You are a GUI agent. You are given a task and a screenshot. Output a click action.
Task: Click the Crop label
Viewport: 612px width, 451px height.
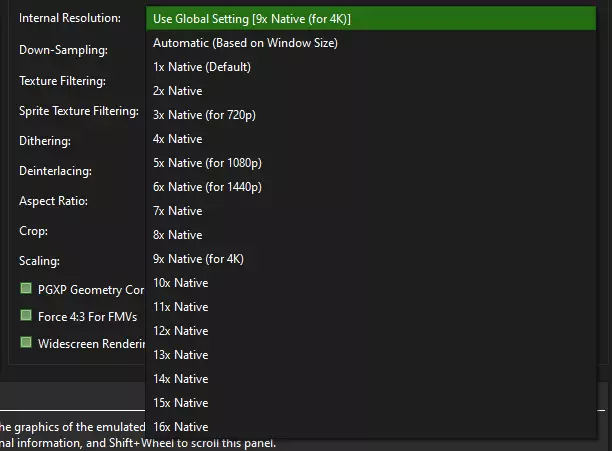34,231
